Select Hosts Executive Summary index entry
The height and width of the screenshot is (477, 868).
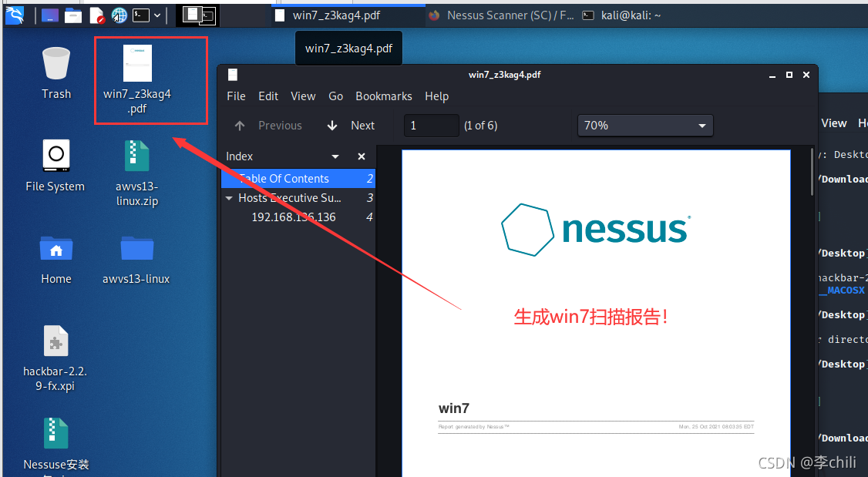(298, 198)
